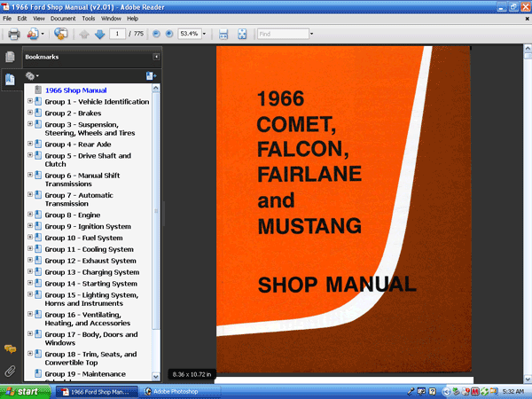The height and width of the screenshot is (399, 532).
Task: Open the Document menu
Action: pyautogui.click(x=63, y=19)
